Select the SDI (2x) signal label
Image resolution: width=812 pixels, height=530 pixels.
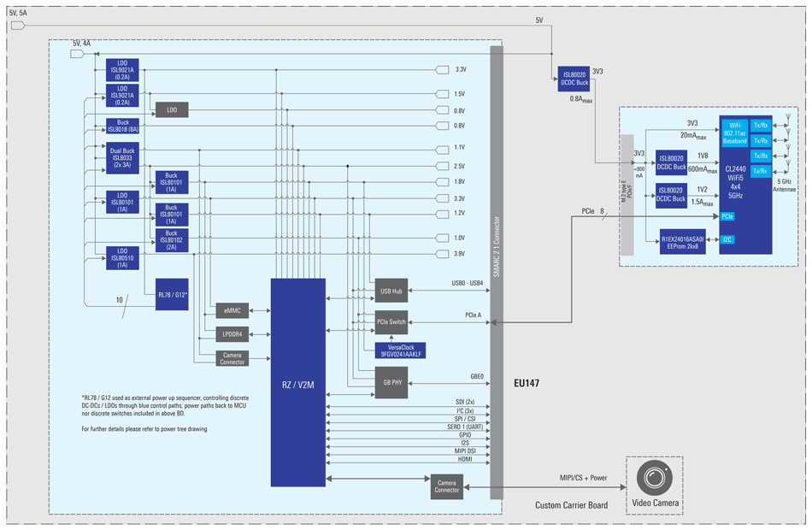465,402
